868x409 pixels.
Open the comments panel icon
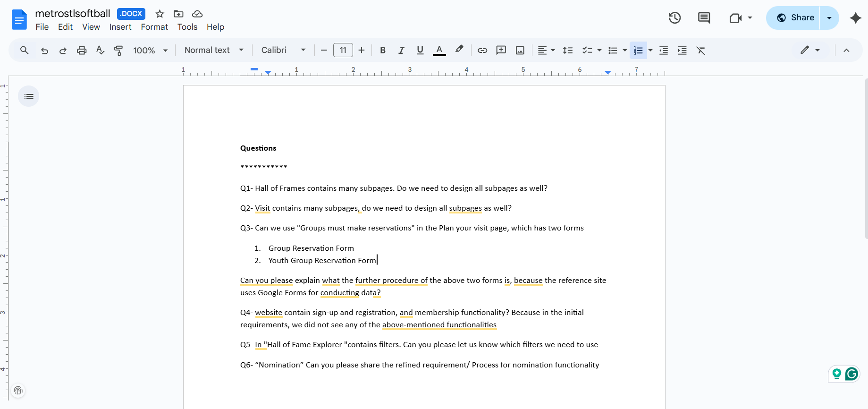[x=704, y=18]
